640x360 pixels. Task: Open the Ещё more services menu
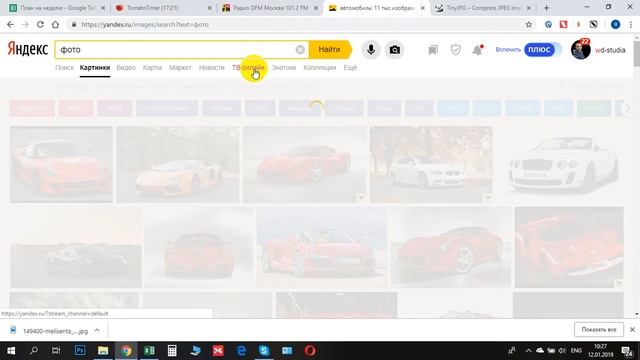[x=350, y=68]
